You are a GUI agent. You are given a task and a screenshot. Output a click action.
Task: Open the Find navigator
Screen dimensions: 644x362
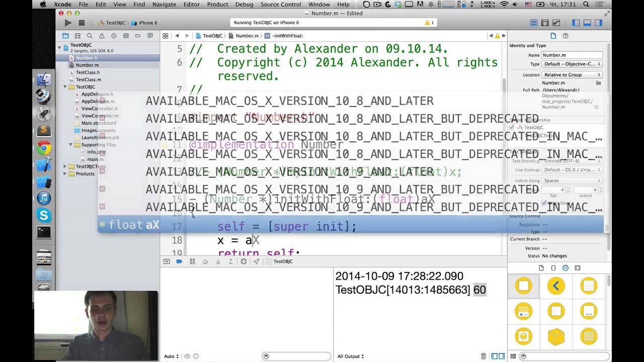coord(90,36)
